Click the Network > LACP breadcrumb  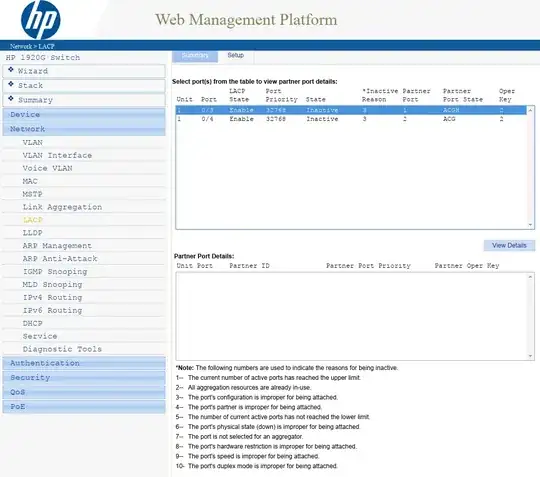(x=32, y=46)
